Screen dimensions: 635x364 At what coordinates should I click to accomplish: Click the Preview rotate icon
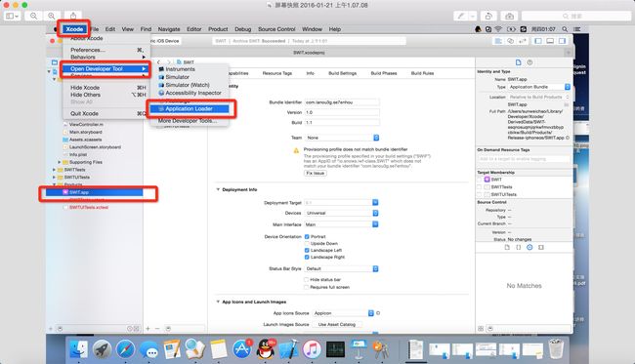488,16
